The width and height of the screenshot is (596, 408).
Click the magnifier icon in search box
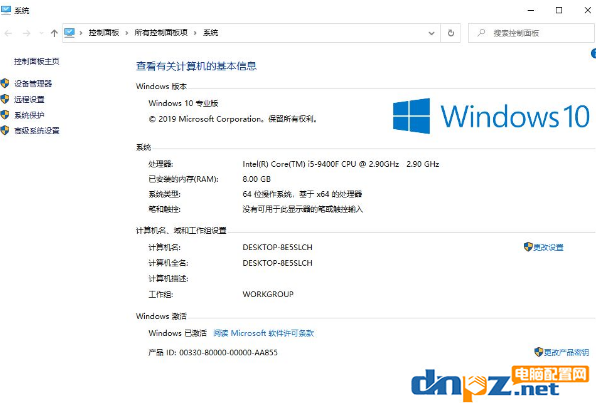[481, 33]
